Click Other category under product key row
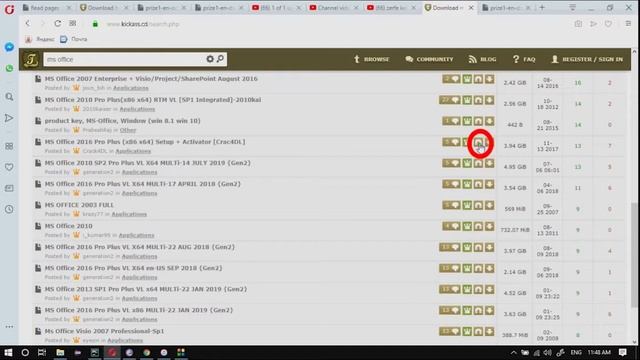Viewport: 640px width, 360px height. tap(128, 130)
